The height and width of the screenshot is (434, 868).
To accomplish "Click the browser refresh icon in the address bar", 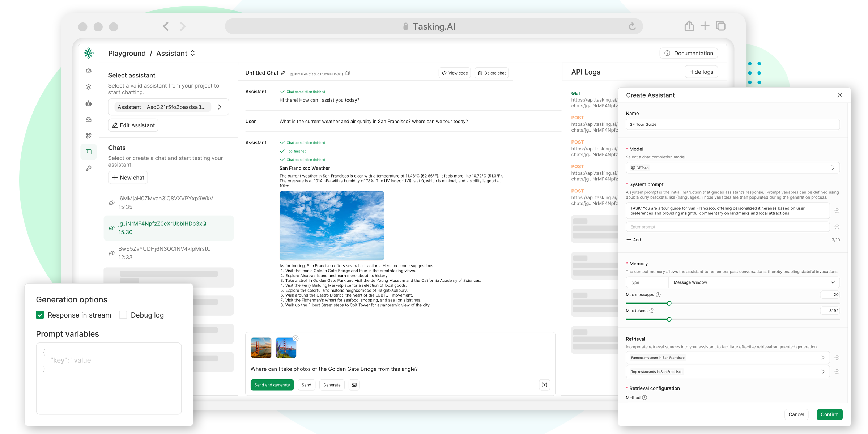I will (x=632, y=26).
